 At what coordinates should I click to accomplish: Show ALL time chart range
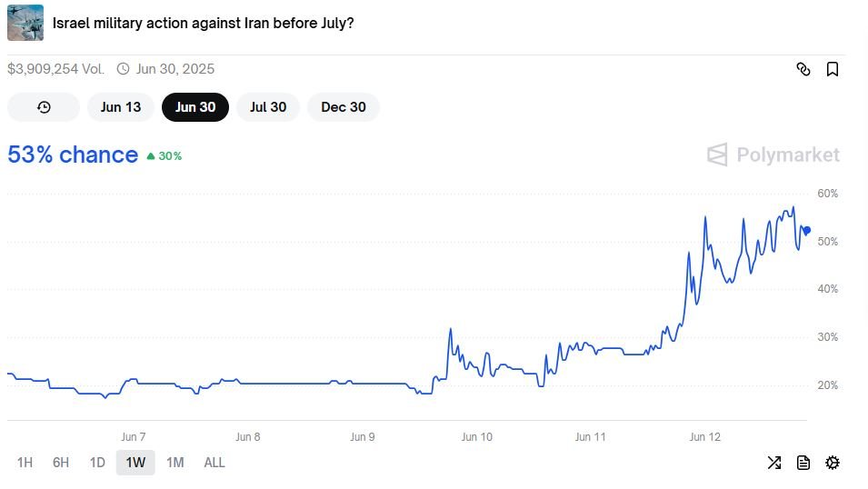click(215, 463)
